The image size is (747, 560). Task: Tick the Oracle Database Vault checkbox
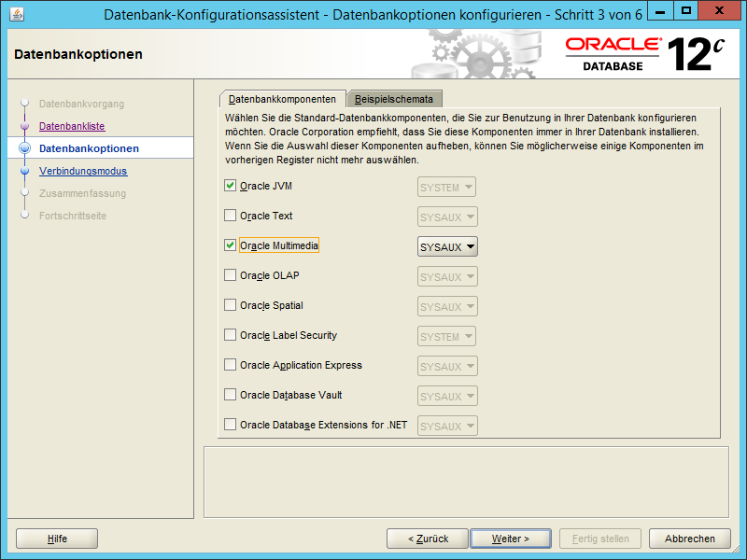pos(230,395)
